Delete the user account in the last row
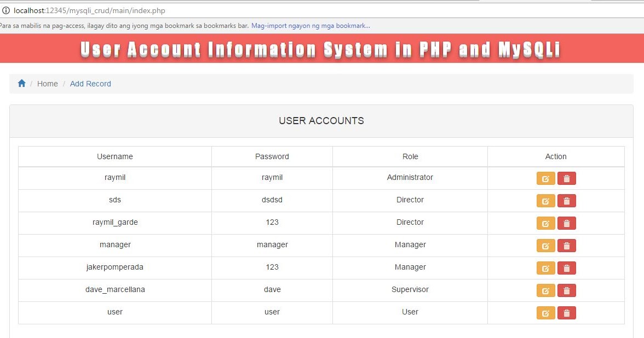The width and height of the screenshot is (644, 338). point(567,312)
